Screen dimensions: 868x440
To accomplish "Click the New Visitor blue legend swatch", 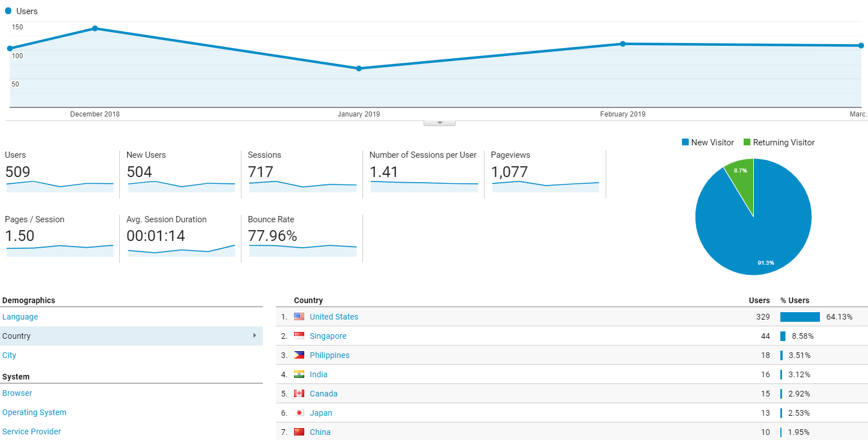I will tap(685, 143).
